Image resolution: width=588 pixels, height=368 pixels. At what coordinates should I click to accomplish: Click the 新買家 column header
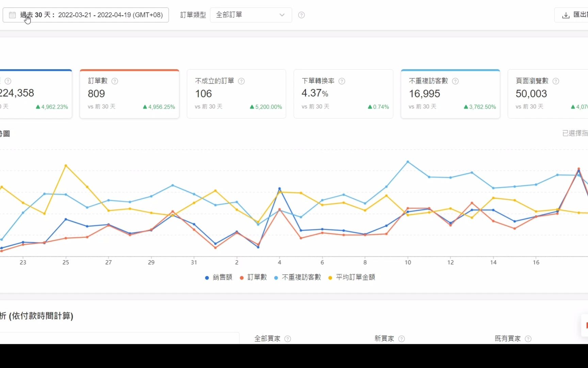(384, 339)
